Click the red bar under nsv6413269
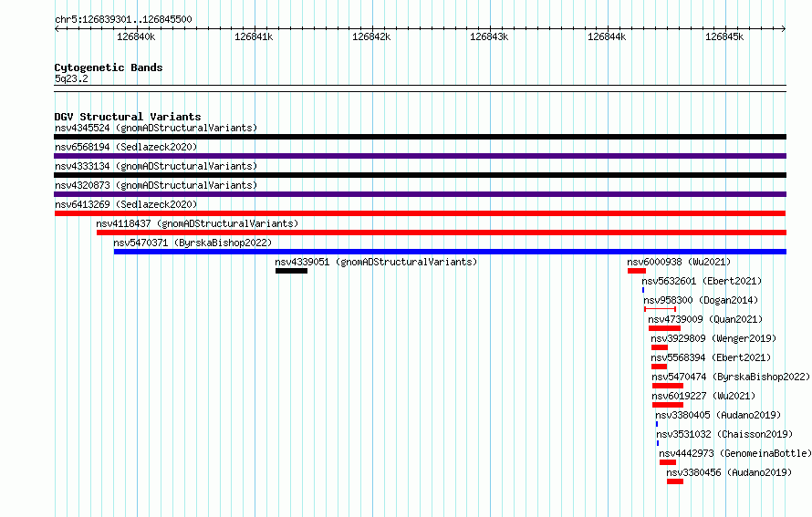The image size is (812, 517). click(420, 213)
